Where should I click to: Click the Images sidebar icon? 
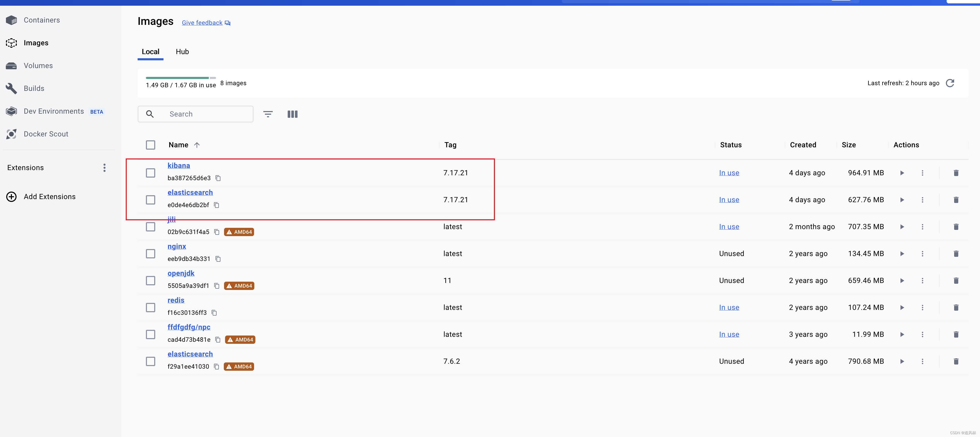pyautogui.click(x=11, y=42)
